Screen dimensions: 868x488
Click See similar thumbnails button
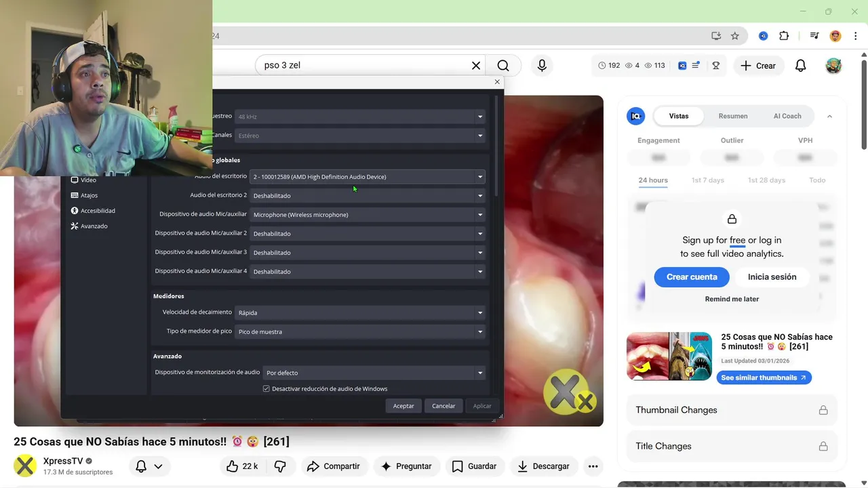pos(764,378)
